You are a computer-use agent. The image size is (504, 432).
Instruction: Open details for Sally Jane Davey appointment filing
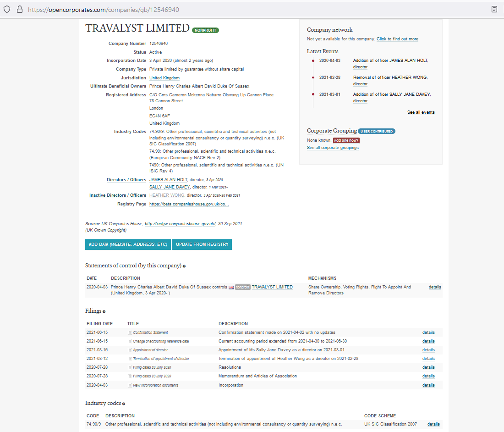coord(428,350)
